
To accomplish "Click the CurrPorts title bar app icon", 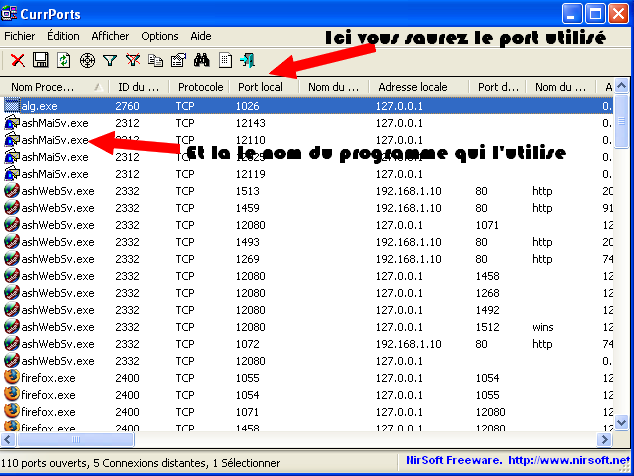I will click(9, 13).
